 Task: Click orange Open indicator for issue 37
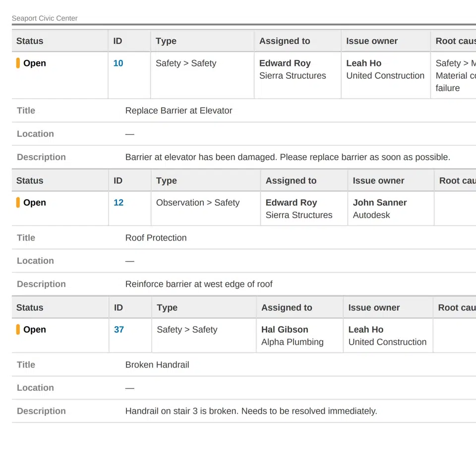click(x=18, y=330)
